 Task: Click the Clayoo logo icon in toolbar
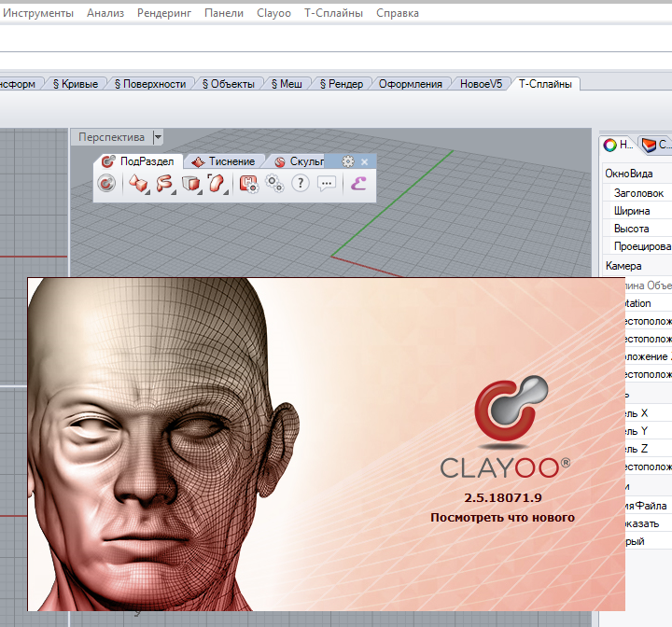click(107, 184)
